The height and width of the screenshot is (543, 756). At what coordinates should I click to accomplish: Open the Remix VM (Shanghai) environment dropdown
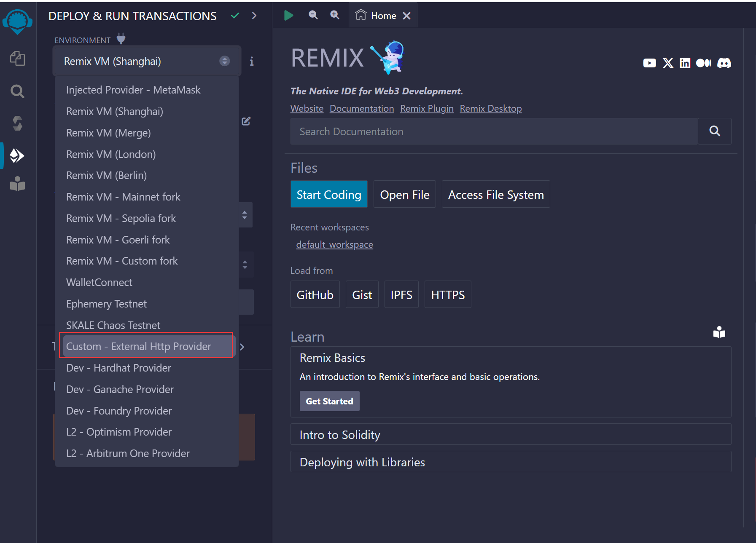tap(146, 61)
